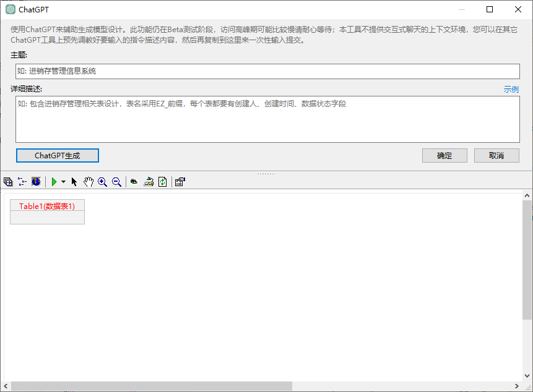Select the Table1(数据表1) table header

point(47,206)
